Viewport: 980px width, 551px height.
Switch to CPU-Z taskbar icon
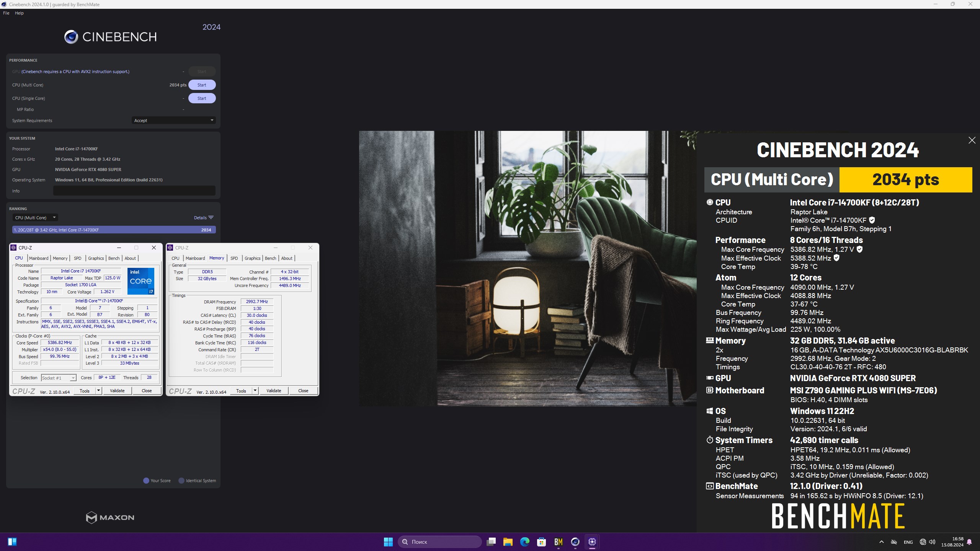pos(592,541)
